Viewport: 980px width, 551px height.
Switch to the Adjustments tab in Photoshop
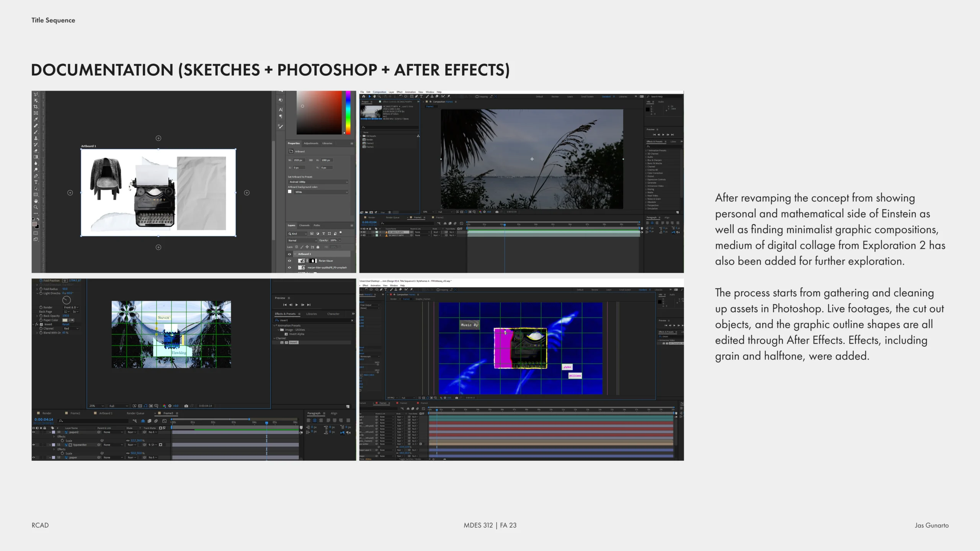click(x=311, y=143)
